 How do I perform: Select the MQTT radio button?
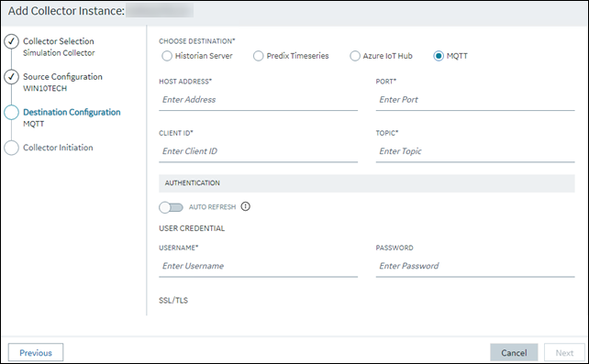click(439, 56)
